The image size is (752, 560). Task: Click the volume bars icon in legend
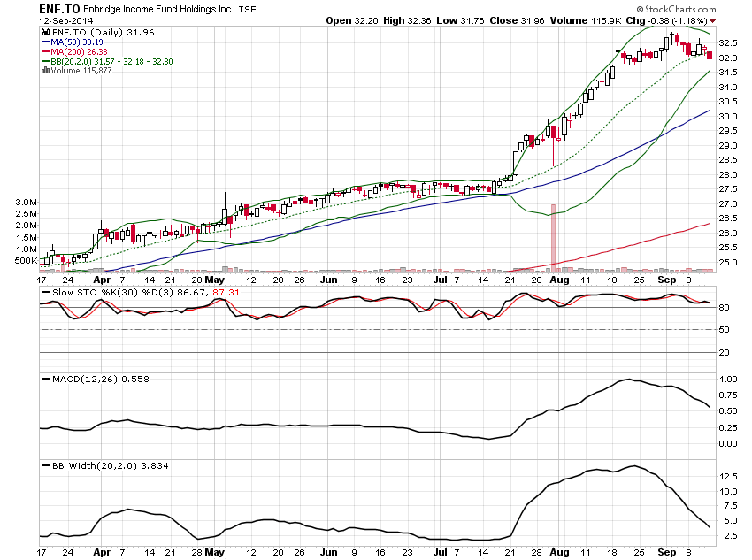(45, 71)
